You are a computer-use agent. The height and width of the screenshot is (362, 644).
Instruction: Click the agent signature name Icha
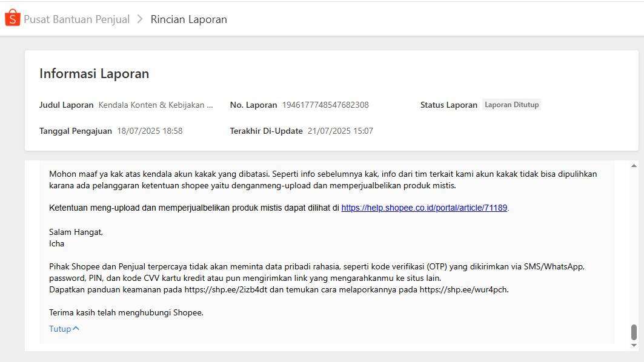tap(56, 243)
